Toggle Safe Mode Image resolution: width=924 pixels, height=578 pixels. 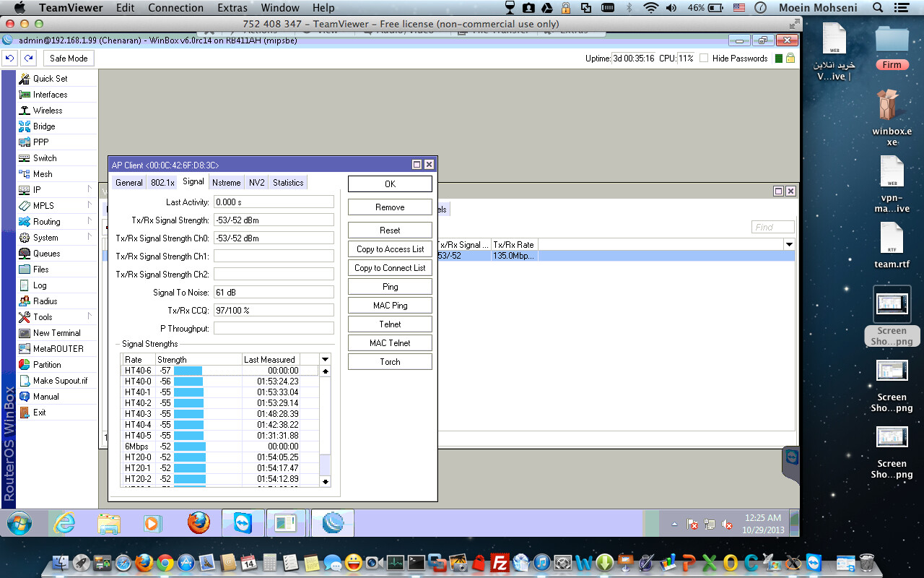[x=68, y=58]
